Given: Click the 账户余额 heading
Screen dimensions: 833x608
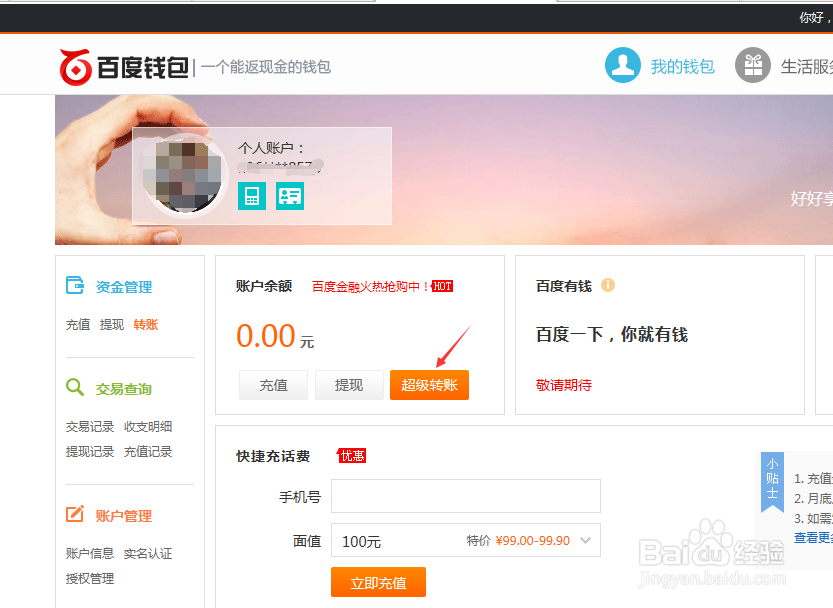Looking at the screenshot, I should (x=264, y=286).
